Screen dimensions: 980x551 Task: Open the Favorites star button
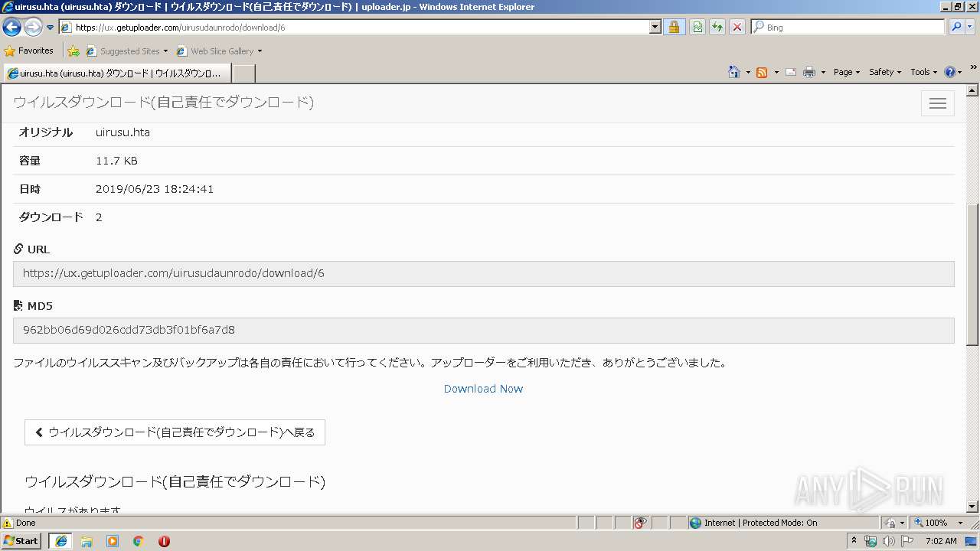pos(29,51)
